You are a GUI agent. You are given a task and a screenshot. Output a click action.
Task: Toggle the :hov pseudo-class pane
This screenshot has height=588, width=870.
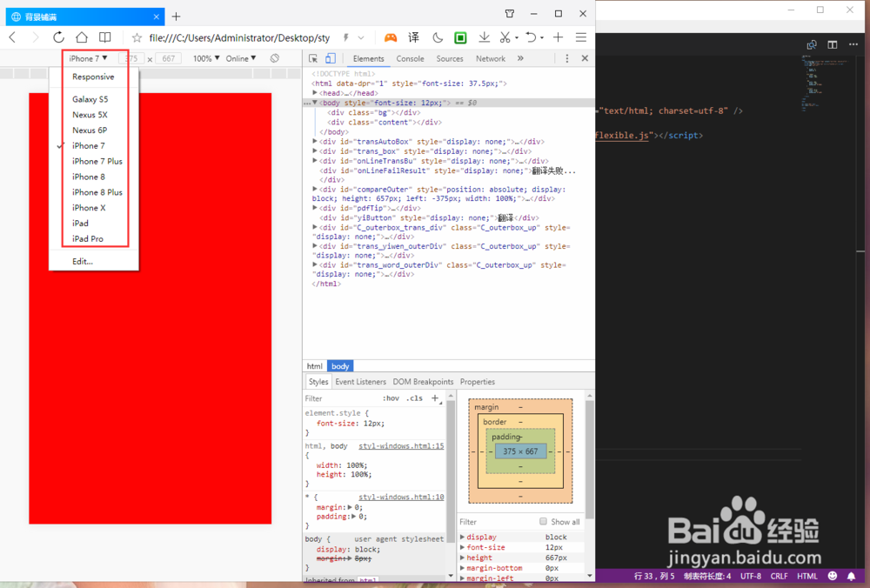tap(391, 398)
